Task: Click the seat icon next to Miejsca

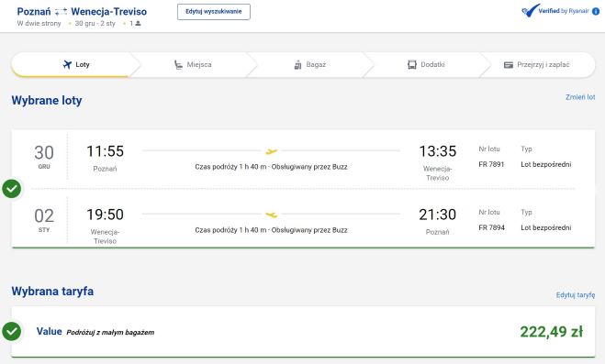Action: pos(178,65)
